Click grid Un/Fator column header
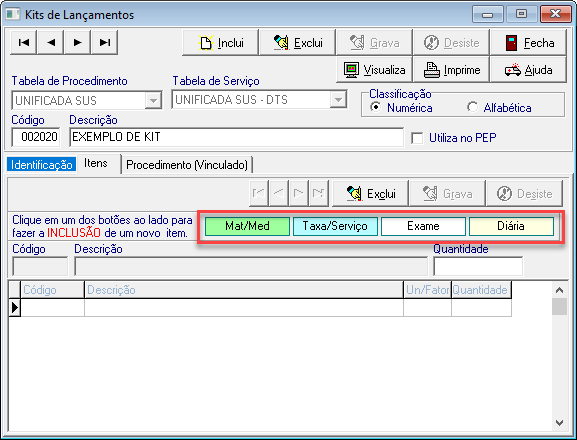Screen dimensions: 577x440 (x=427, y=290)
